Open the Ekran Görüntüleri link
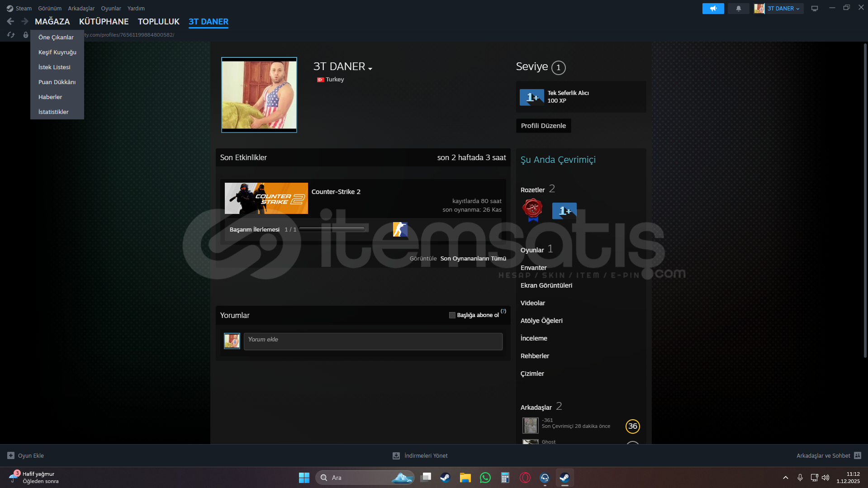Image resolution: width=868 pixels, height=488 pixels. [546, 285]
